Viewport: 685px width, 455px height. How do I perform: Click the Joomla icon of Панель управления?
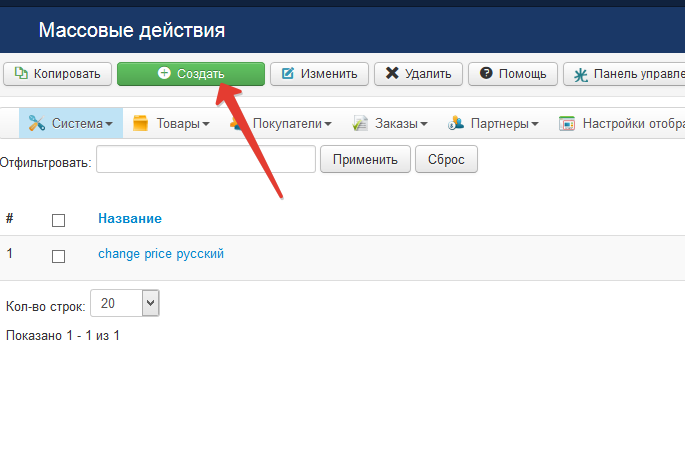[x=581, y=75]
